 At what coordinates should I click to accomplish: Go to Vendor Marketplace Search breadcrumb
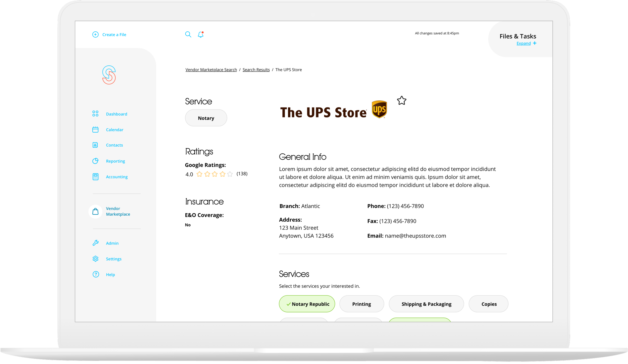(x=211, y=70)
